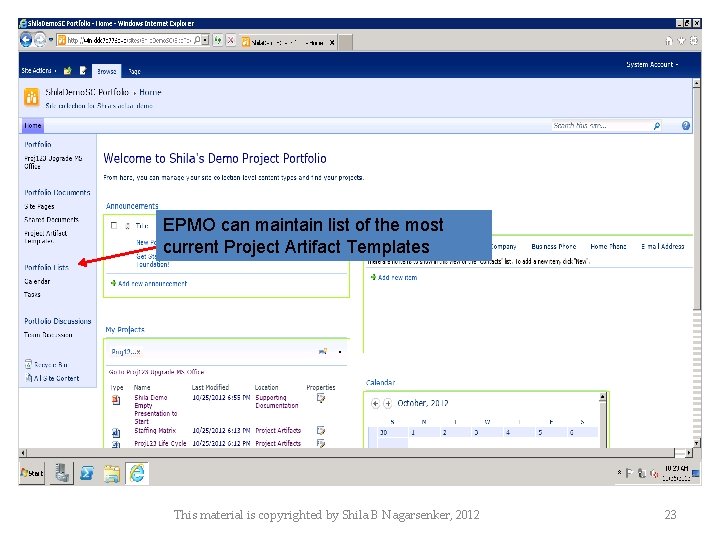
Task: Open Site Pages in left navigation
Action: (x=39, y=207)
